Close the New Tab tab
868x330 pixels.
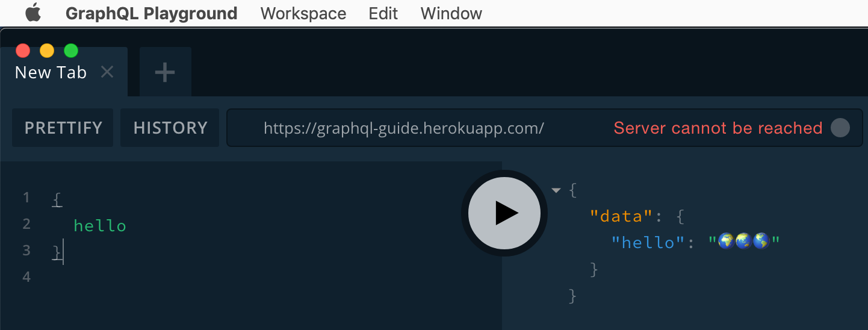(107, 72)
